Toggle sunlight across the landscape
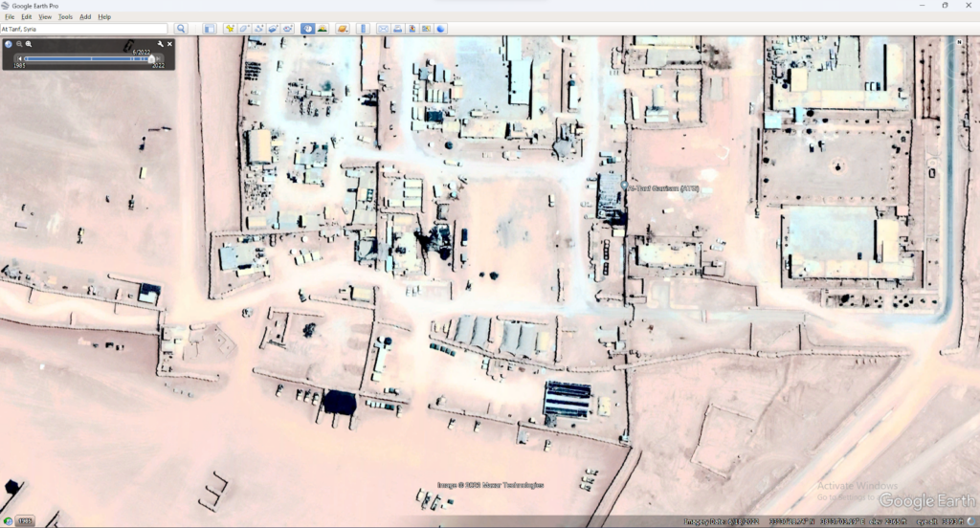980x528 pixels. pos(323,29)
